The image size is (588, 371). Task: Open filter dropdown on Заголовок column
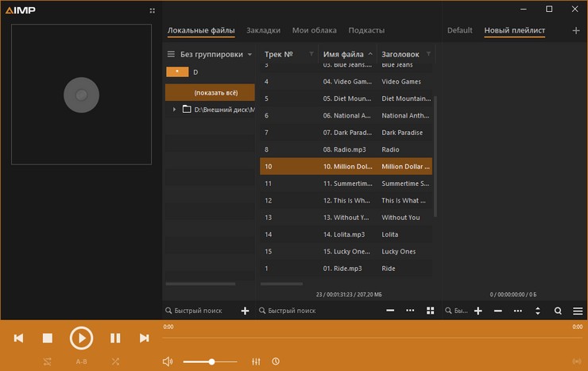[428, 54]
